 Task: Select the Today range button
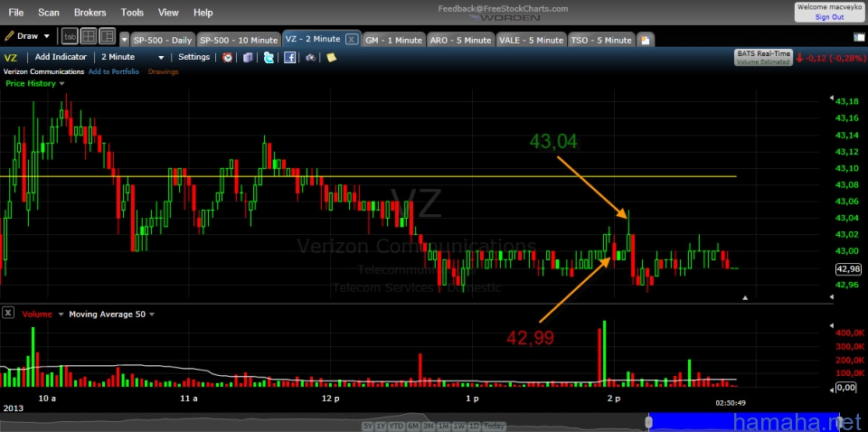pos(494,426)
